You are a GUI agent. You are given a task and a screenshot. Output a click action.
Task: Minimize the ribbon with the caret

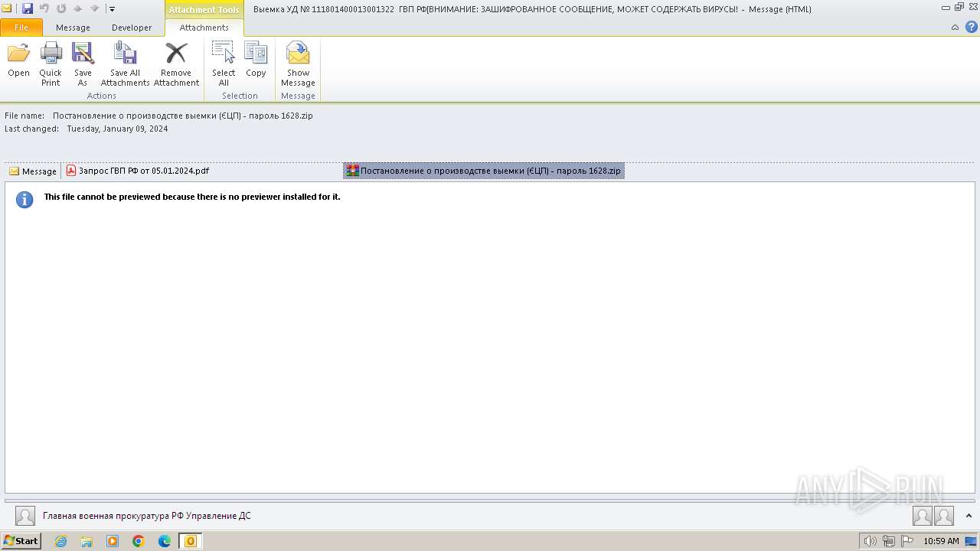click(955, 28)
